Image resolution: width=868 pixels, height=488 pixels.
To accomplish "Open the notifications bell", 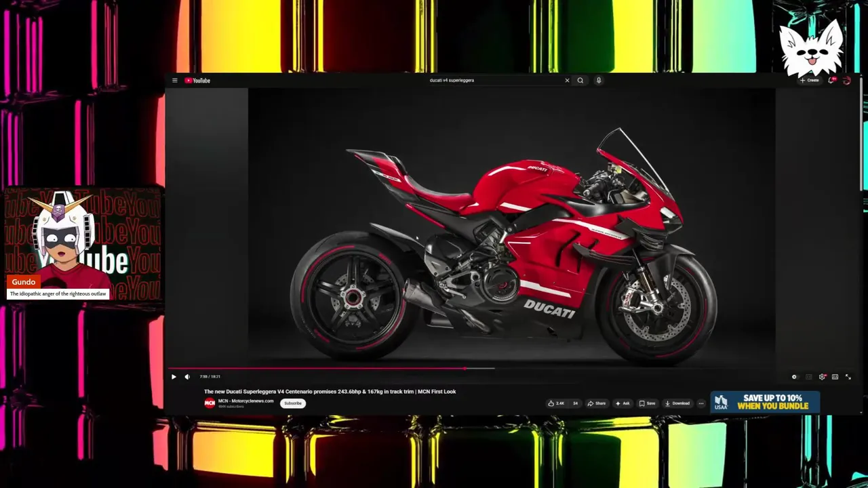I will click(831, 81).
